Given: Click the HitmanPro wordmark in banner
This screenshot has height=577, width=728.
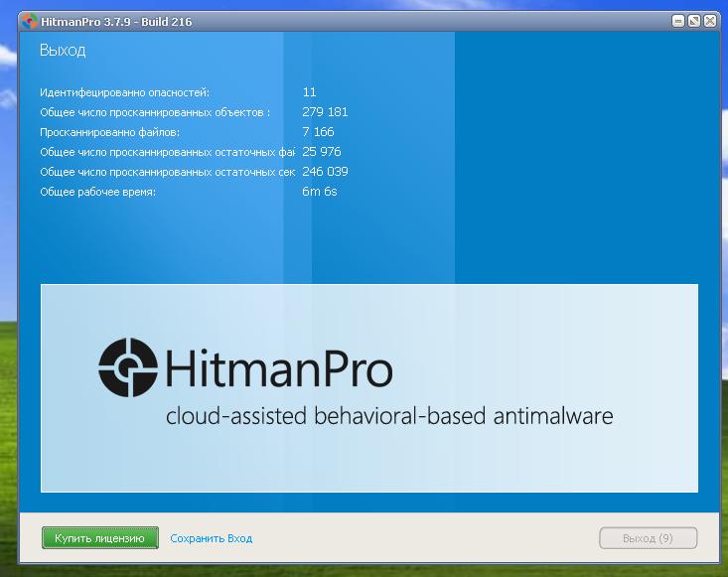Looking at the screenshot, I should pos(279,369).
